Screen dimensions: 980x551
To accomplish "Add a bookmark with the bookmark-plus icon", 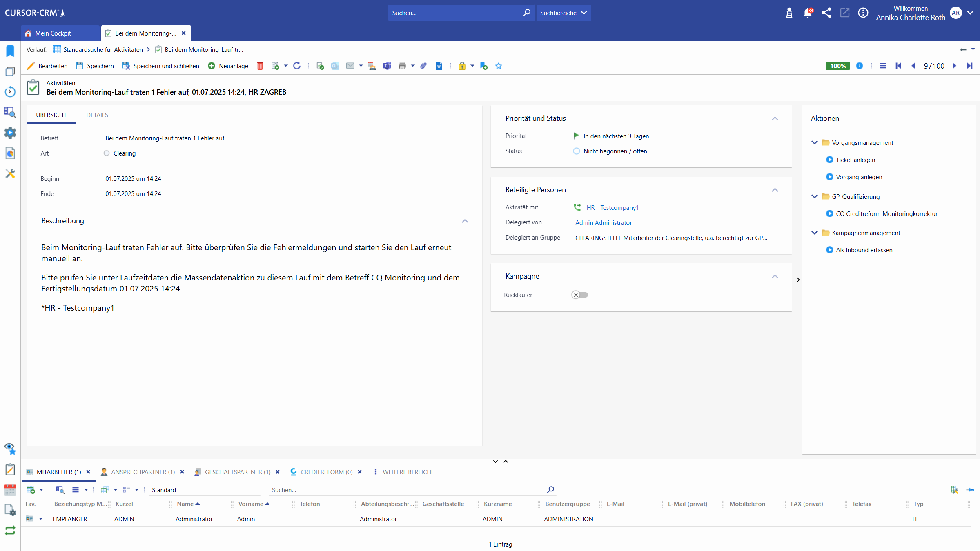I will tap(484, 66).
